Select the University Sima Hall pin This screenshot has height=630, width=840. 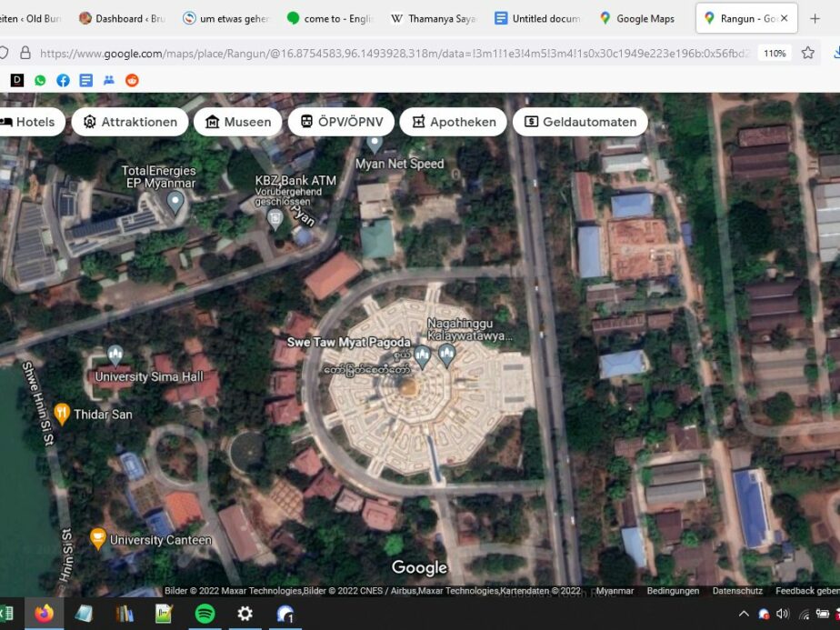coord(115,355)
